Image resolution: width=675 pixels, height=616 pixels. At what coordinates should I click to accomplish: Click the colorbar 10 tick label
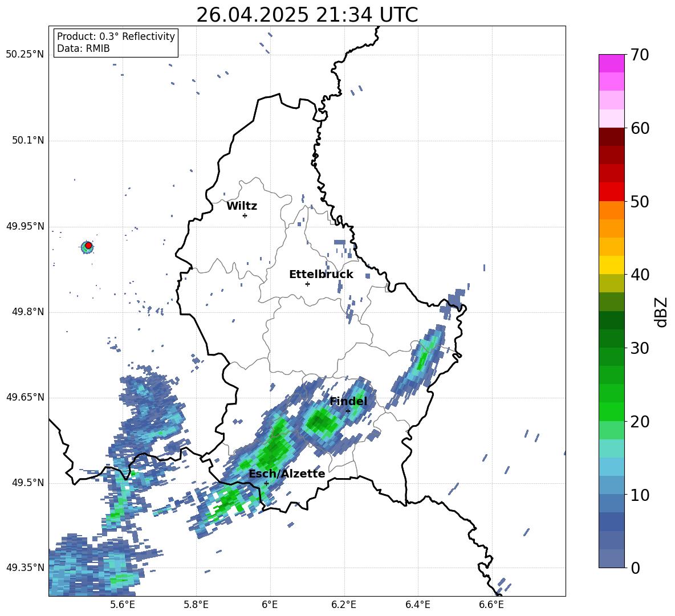tap(640, 495)
